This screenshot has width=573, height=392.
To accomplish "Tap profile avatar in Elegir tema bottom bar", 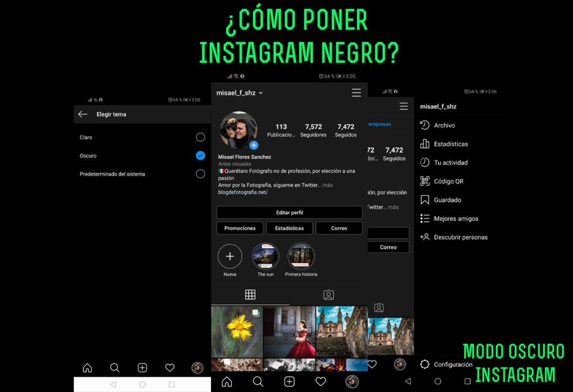I will pyautogui.click(x=198, y=367).
